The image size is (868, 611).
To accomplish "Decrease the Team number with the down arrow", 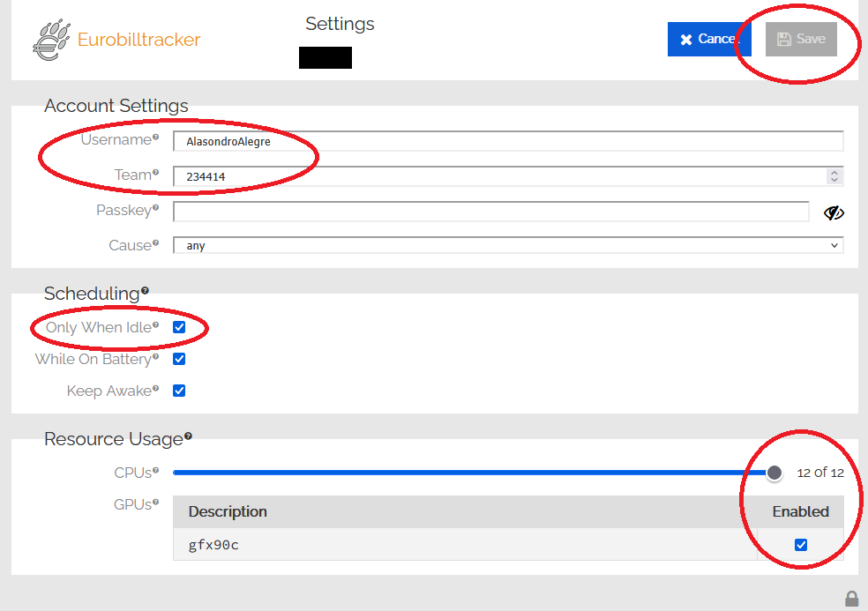I will [834, 180].
